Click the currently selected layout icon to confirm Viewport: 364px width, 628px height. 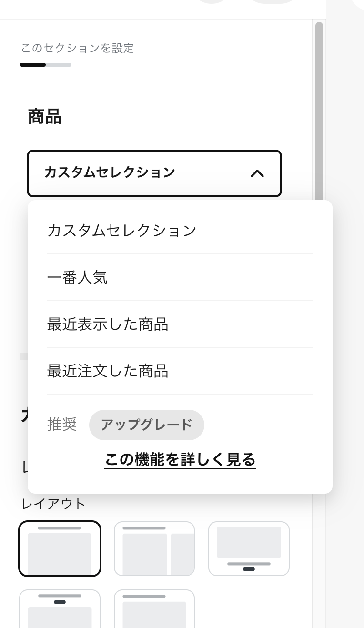click(x=60, y=548)
